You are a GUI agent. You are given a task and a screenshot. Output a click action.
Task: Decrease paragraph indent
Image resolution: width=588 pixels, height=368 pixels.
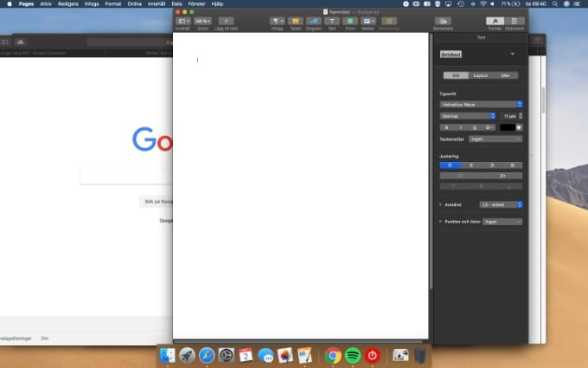point(461,176)
